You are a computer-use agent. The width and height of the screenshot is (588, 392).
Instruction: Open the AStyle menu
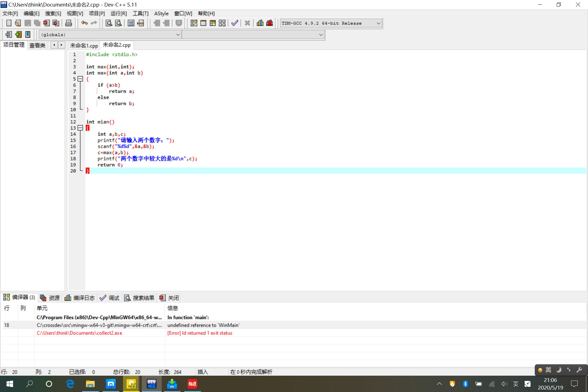[161, 14]
